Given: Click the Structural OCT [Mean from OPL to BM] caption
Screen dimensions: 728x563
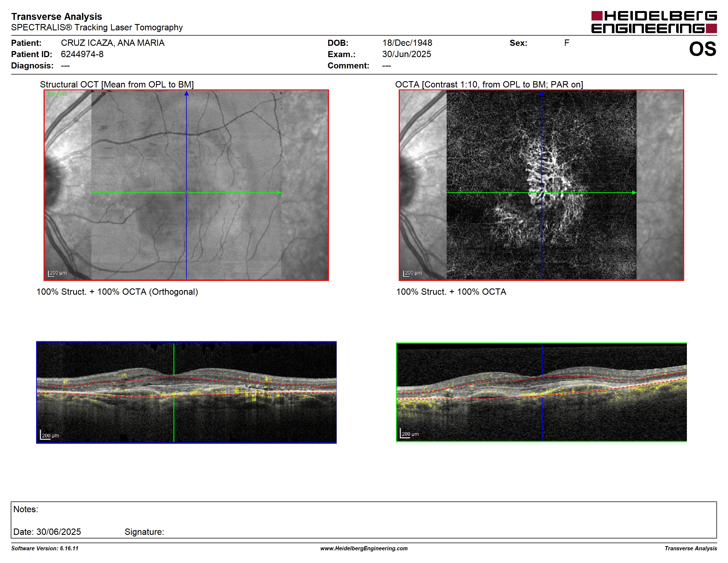Looking at the screenshot, I should tap(117, 84).
